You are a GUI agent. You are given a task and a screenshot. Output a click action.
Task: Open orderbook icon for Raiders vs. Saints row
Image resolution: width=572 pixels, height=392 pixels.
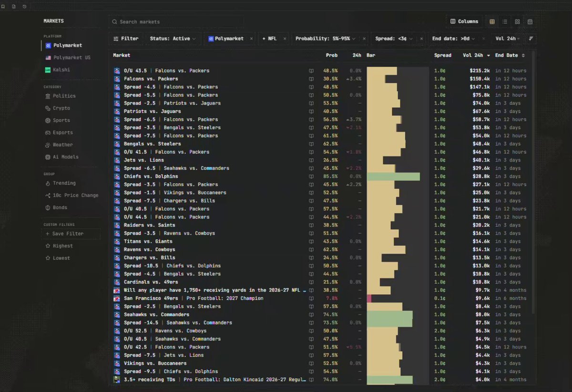311,225
